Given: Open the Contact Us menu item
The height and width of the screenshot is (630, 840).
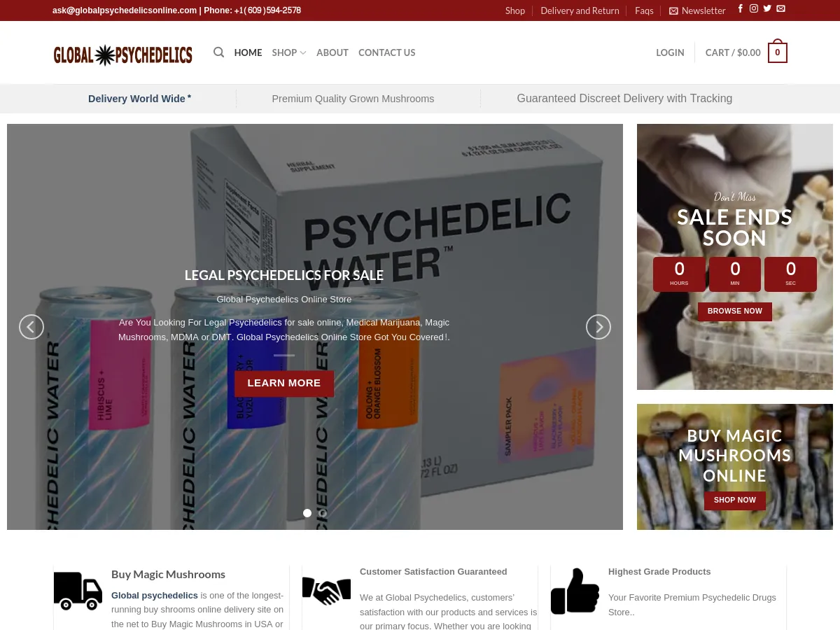Looking at the screenshot, I should [x=386, y=52].
